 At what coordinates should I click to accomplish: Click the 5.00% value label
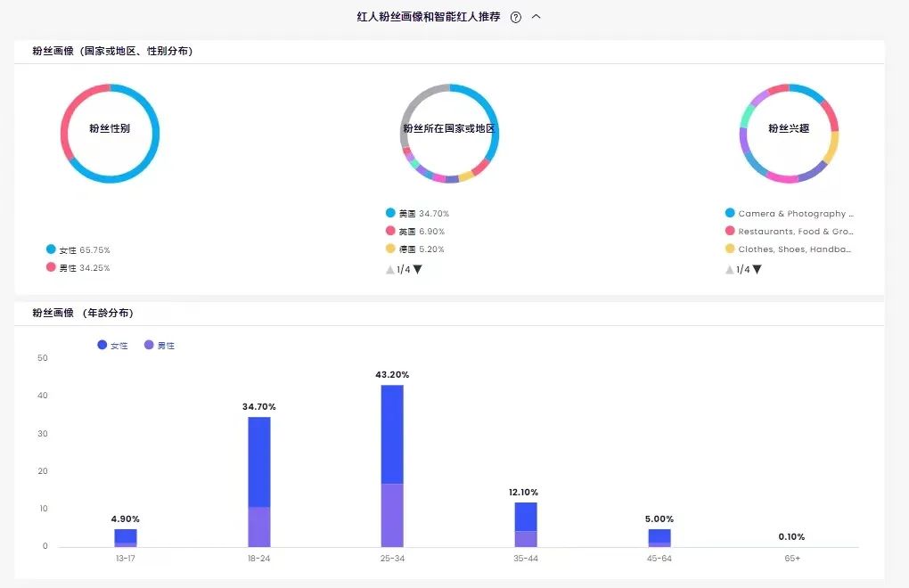659,519
